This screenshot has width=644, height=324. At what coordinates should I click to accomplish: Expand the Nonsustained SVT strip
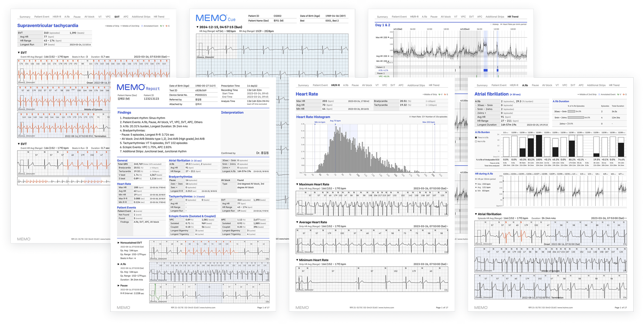[x=119, y=243]
